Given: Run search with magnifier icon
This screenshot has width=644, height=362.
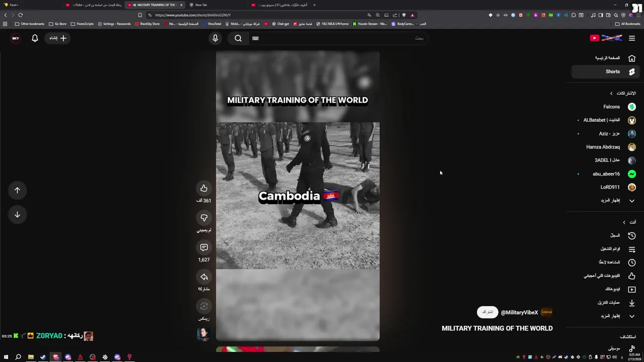Looking at the screenshot, I should tap(238, 38).
